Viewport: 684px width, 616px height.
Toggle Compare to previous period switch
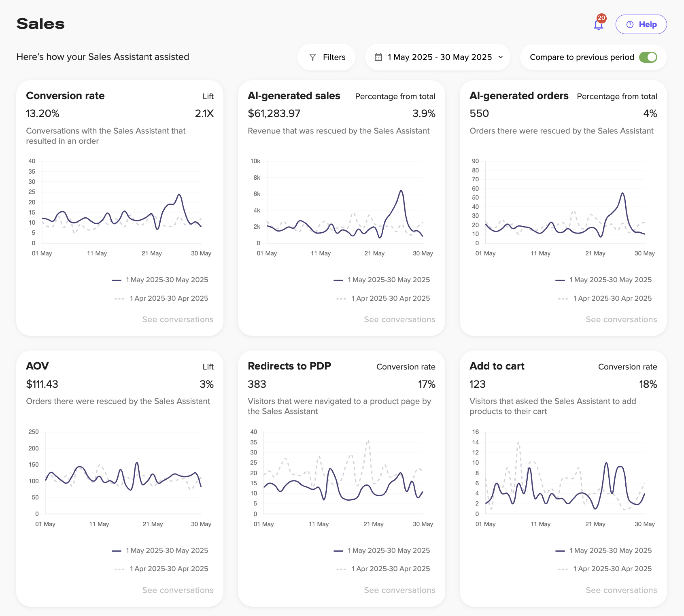tap(648, 57)
